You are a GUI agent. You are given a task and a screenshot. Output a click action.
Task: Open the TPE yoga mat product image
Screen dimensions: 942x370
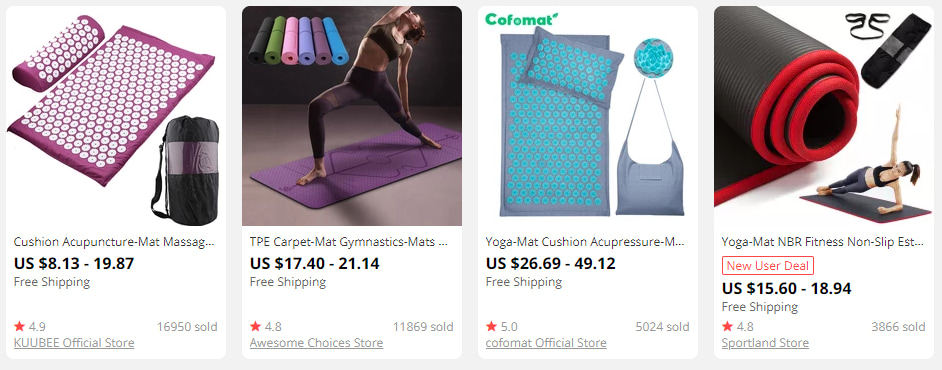coord(352,116)
